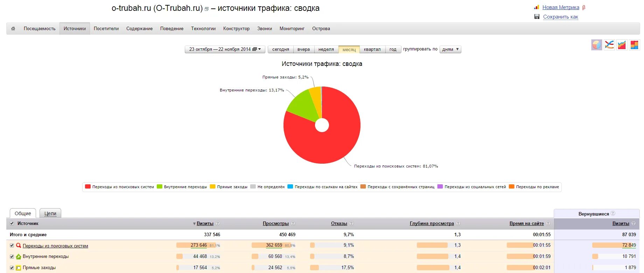
Task: Uncheck Переходы из поисковых систем row
Action: pos(12,245)
